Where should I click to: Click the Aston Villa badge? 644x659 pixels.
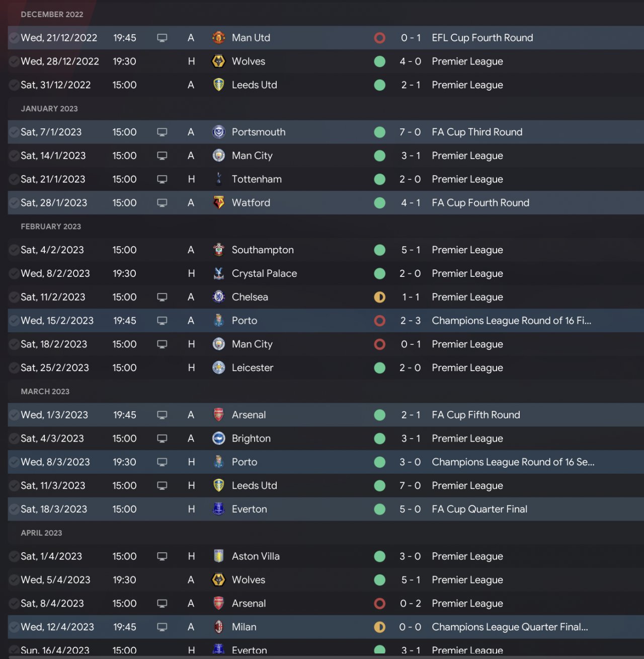(x=218, y=556)
